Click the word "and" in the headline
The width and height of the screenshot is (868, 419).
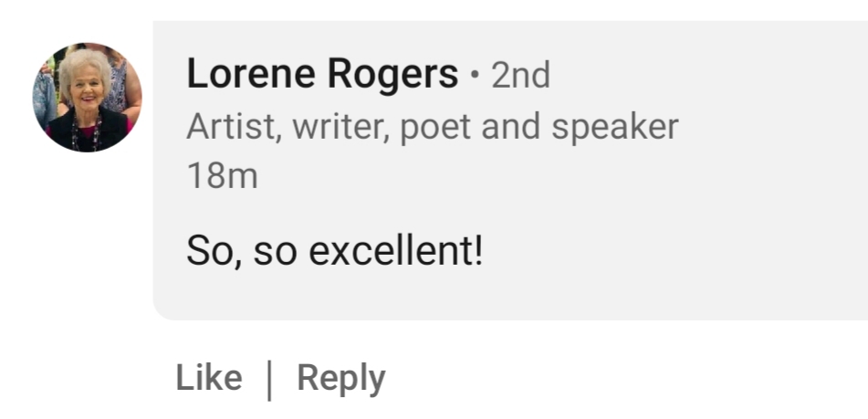pyautogui.click(x=509, y=127)
